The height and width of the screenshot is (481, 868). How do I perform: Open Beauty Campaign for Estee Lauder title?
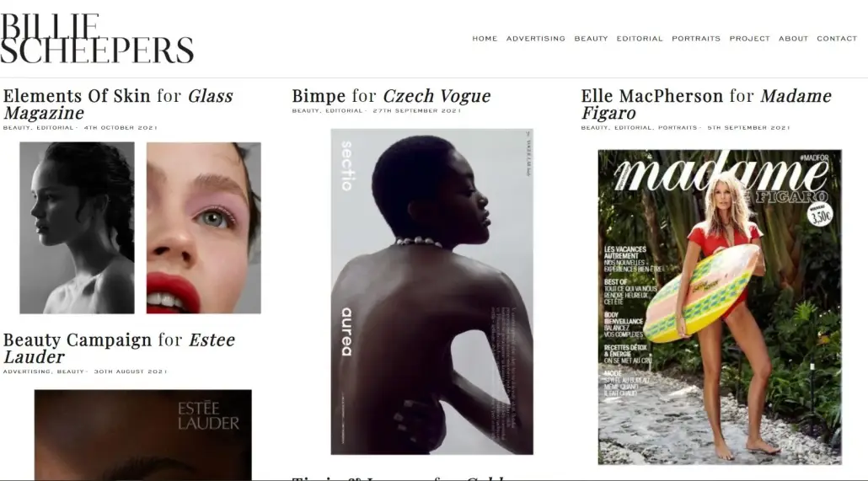point(119,348)
